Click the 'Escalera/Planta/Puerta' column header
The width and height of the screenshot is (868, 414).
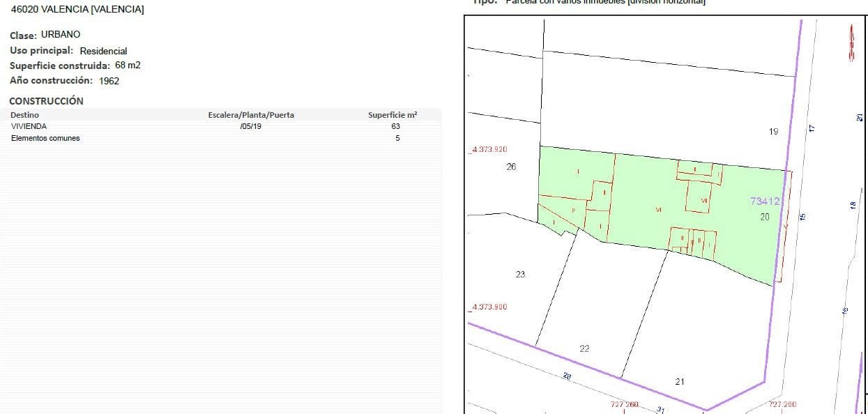click(x=251, y=115)
